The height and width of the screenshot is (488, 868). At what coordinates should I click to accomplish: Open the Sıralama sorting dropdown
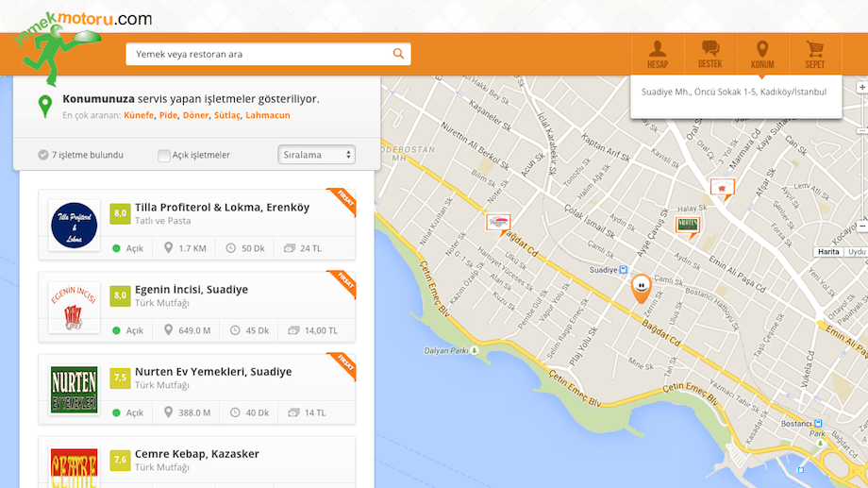pyautogui.click(x=317, y=155)
